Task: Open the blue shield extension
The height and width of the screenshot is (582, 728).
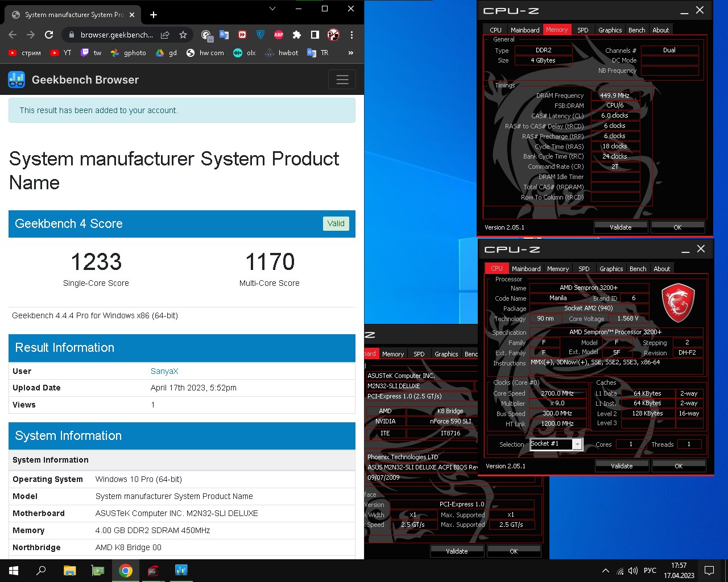Action: [x=260, y=35]
